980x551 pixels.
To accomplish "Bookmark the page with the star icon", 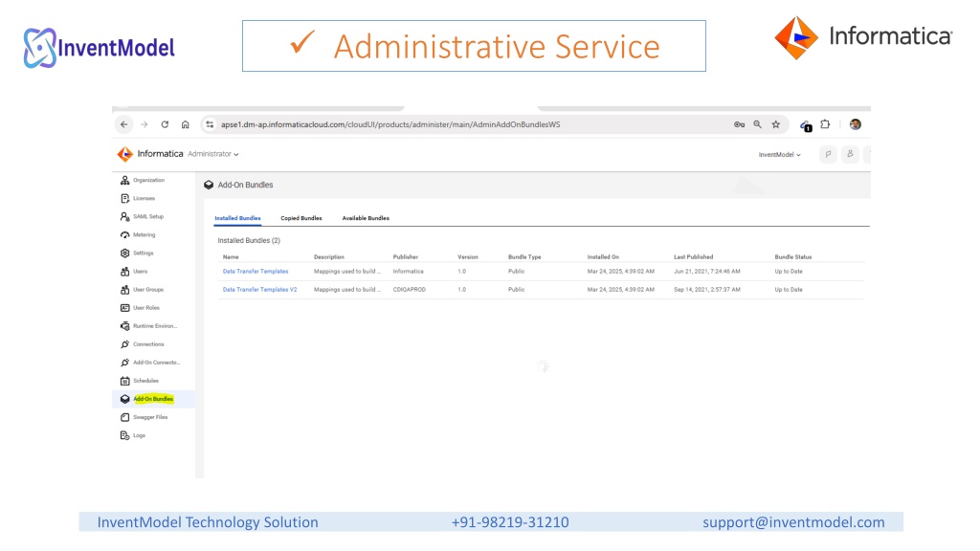I will [x=775, y=124].
